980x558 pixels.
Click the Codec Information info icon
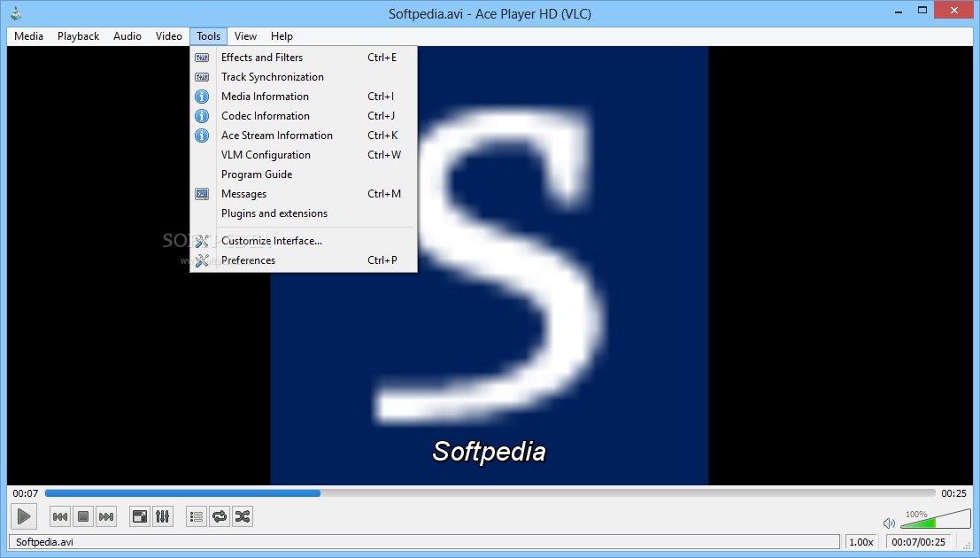point(202,116)
